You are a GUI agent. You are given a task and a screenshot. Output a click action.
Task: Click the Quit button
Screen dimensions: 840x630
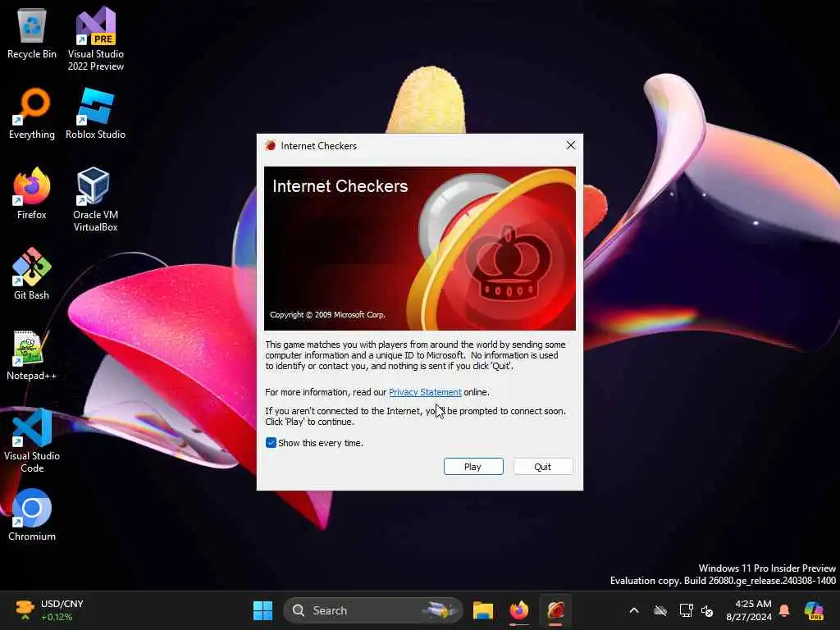(x=543, y=467)
